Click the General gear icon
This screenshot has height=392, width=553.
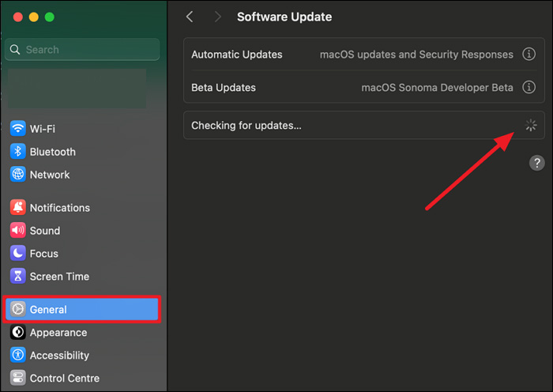click(x=17, y=310)
